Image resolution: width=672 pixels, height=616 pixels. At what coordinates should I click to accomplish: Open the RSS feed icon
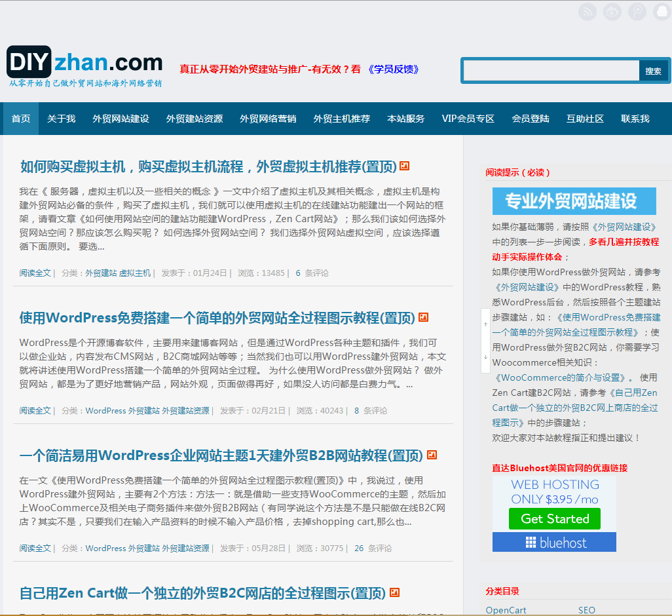588,12
